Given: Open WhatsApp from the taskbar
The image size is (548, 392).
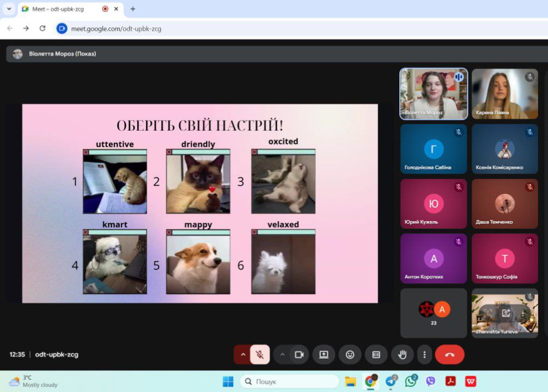Looking at the screenshot, I should click(x=411, y=381).
